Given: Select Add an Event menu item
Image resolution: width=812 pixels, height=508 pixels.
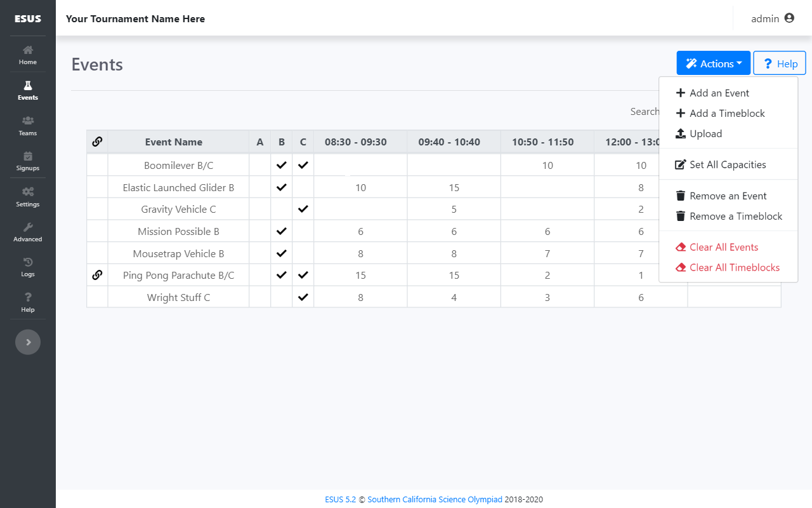Looking at the screenshot, I should click(719, 93).
